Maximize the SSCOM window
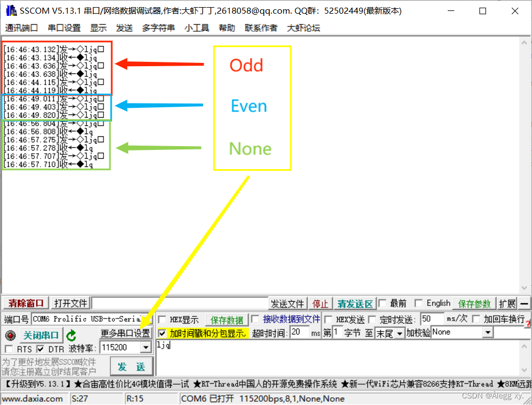The width and height of the screenshot is (532, 405). [482, 11]
